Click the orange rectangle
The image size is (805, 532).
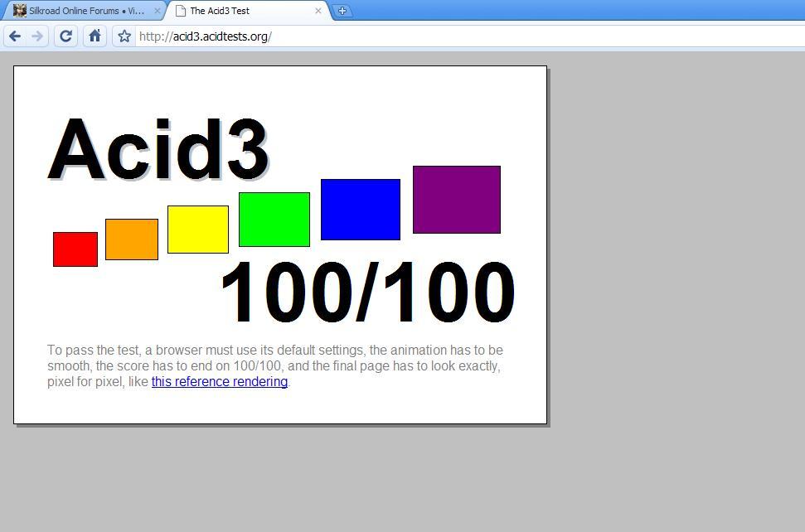click(131, 238)
